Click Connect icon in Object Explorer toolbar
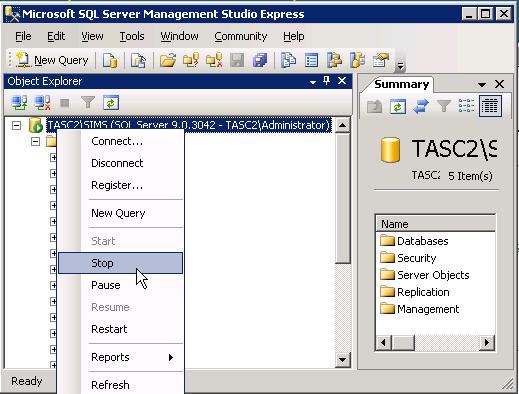This screenshot has width=519, height=394. (19, 103)
